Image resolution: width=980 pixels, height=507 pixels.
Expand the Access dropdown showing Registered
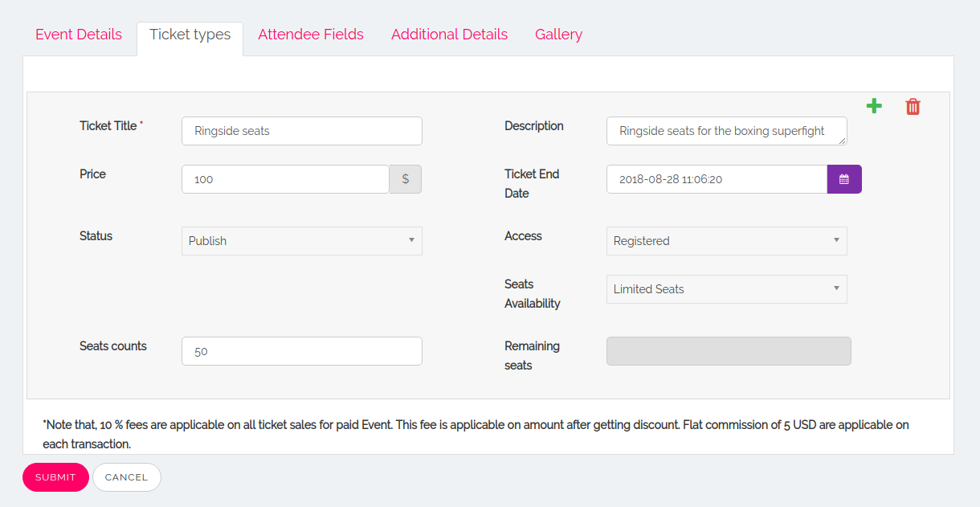[x=726, y=241]
